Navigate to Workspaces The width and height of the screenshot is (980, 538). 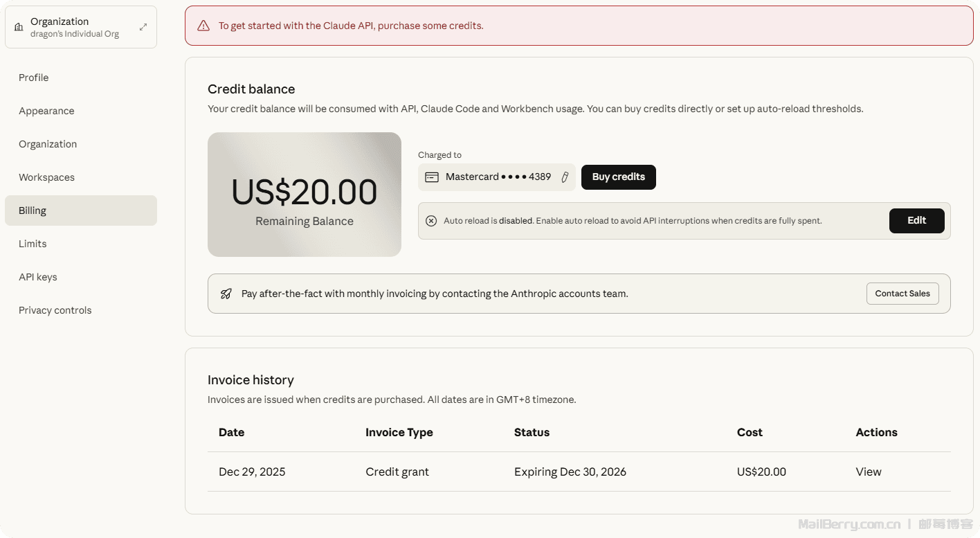[46, 177]
